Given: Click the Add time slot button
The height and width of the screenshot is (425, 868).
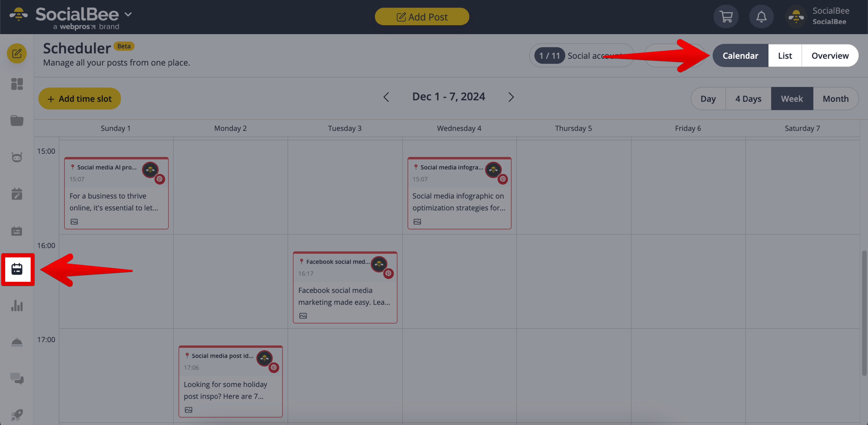Looking at the screenshot, I should [80, 99].
